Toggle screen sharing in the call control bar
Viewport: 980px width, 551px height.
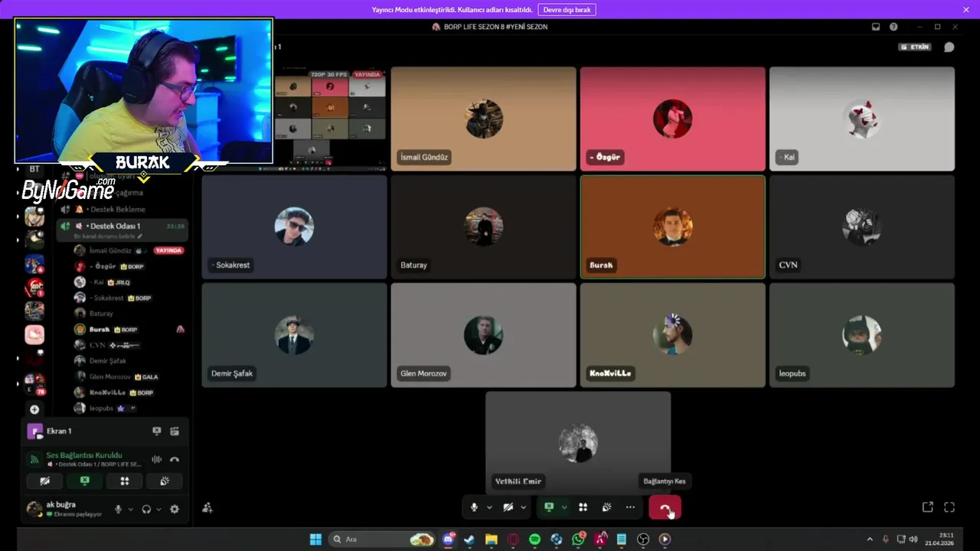[x=549, y=507]
